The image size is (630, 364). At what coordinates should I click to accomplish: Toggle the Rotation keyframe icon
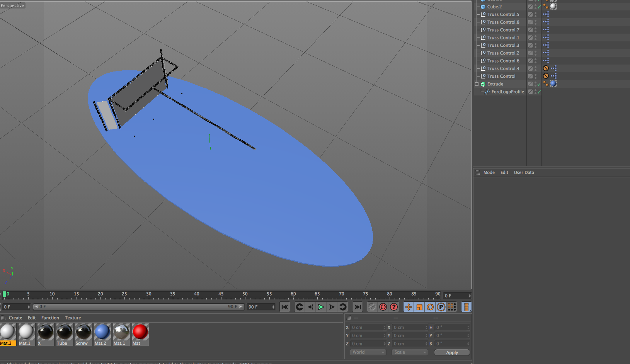(430, 307)
